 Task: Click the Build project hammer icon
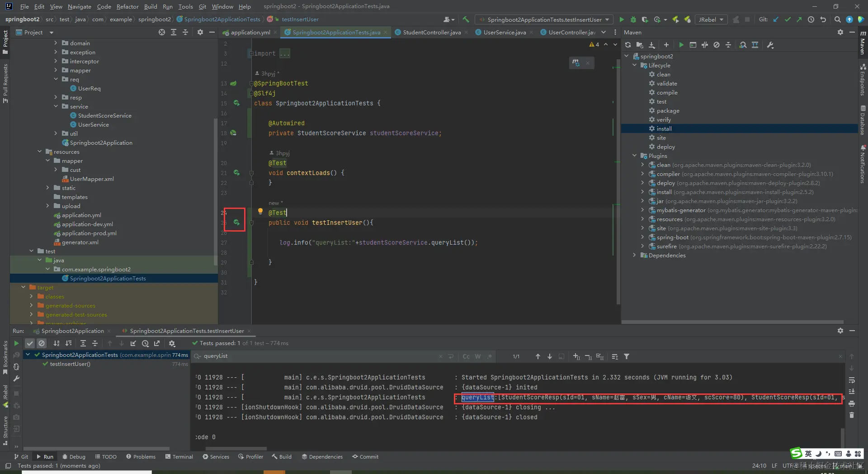coord(466,19)
